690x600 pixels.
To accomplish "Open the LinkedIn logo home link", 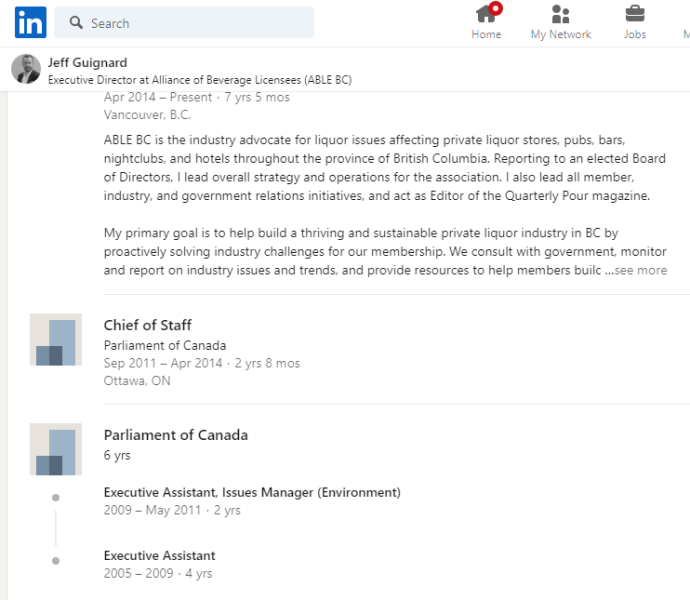I will [30, 22].
